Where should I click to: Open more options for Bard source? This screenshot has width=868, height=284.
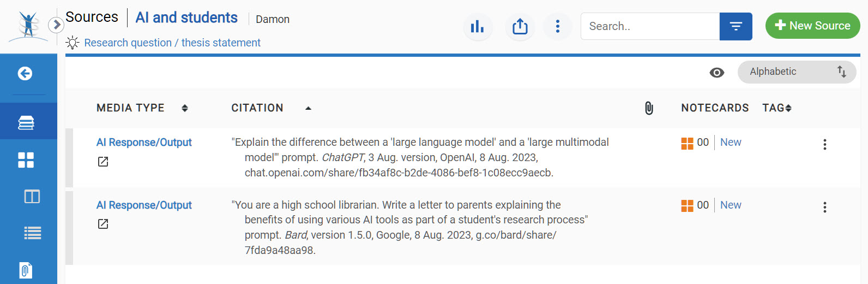click(x=824, y=207)
